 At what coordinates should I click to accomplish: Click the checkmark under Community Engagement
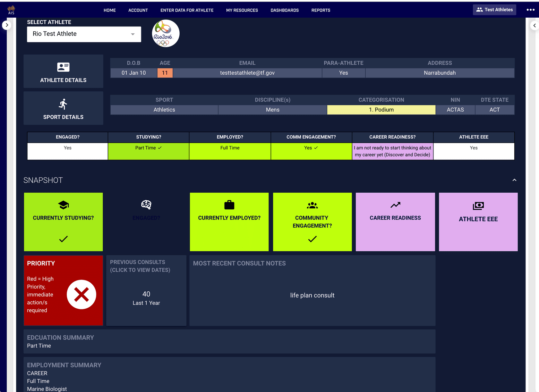point(312,239)
